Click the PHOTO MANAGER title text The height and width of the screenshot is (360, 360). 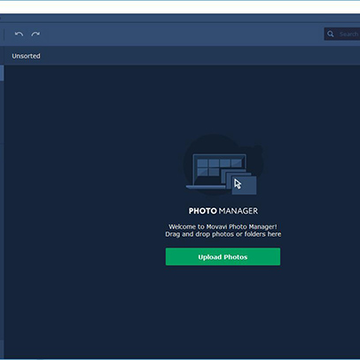click(x=223, y=211)
